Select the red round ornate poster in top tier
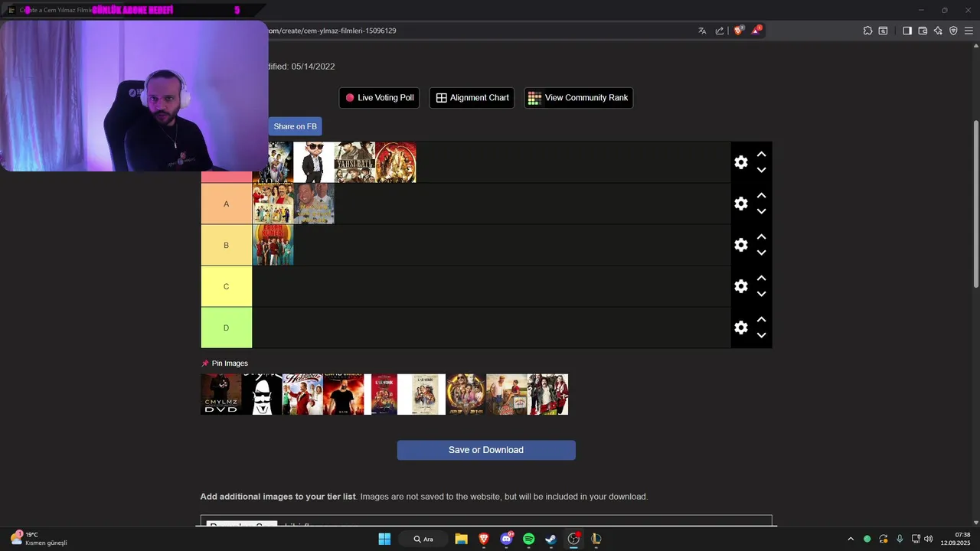Viewport: 980px width, 551px height. click(396, 162)
